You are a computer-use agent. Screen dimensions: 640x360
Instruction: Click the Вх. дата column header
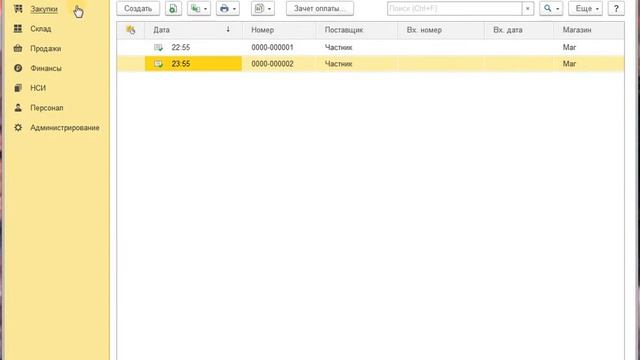point(519,30)
